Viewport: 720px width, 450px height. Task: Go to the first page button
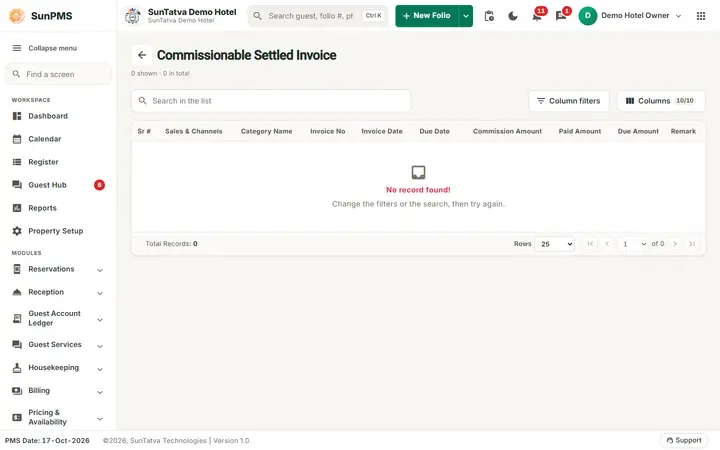591,244
